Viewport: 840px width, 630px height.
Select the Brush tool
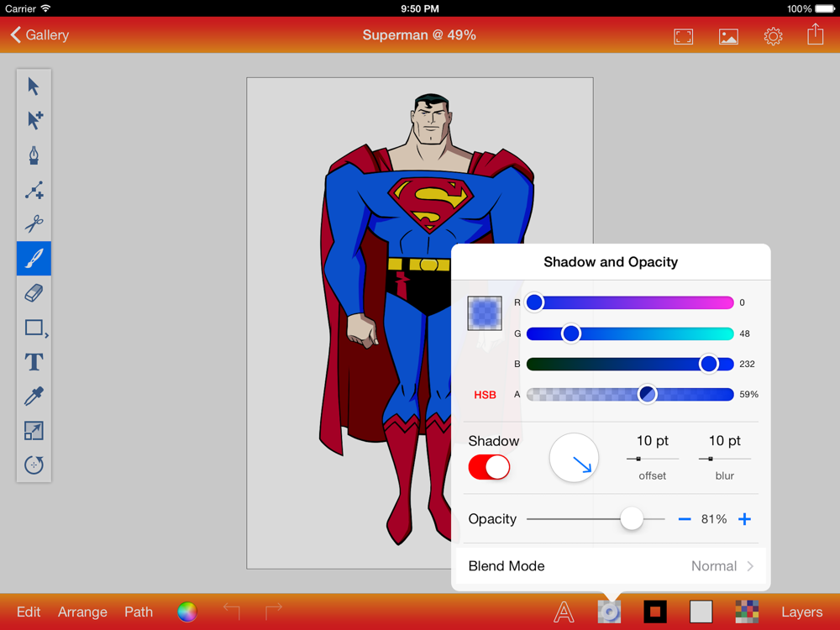click(34, 258)
